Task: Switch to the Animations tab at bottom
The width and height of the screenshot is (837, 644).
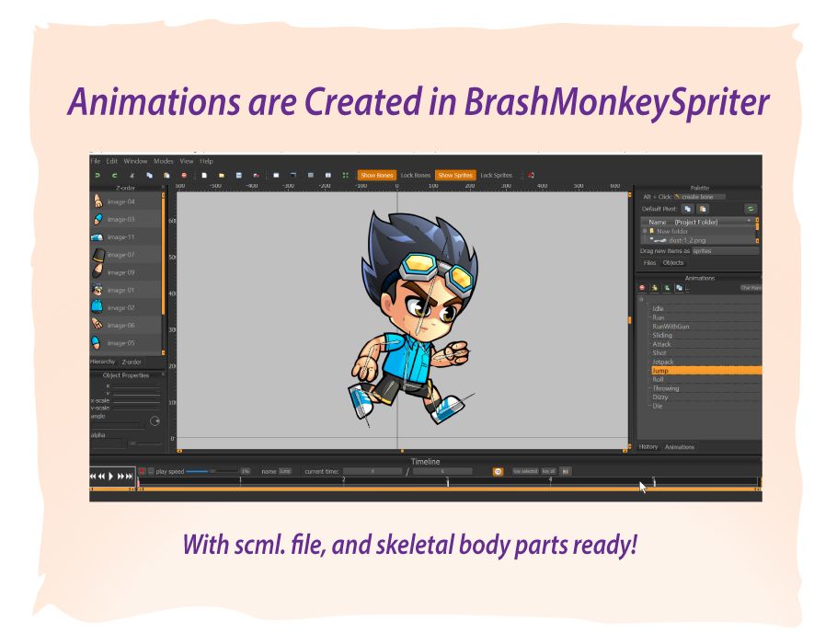Action: coord(680,447)
